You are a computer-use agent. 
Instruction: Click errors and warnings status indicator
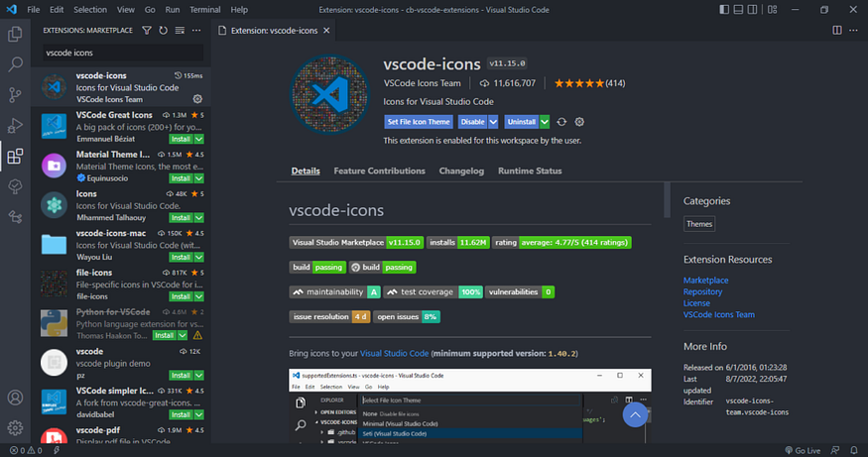click(26, 450)
